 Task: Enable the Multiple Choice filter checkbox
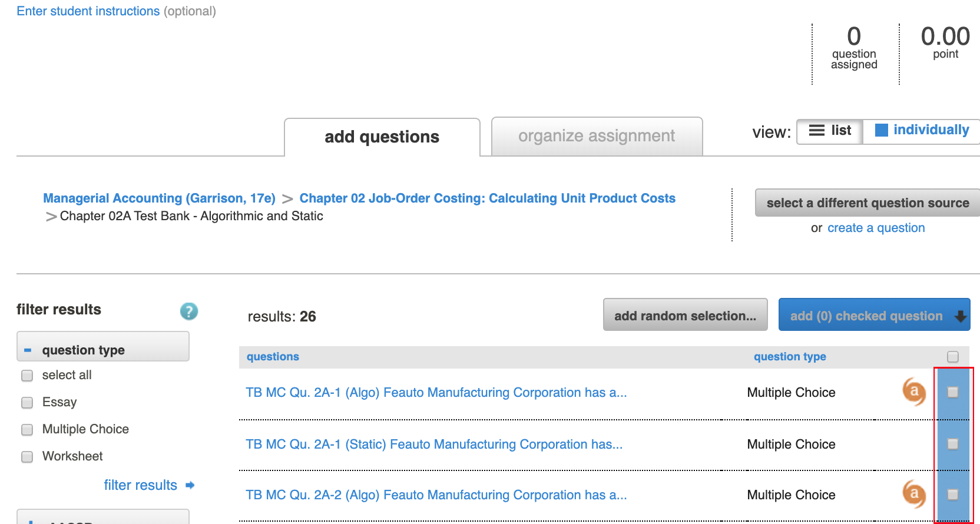[27, 430]
